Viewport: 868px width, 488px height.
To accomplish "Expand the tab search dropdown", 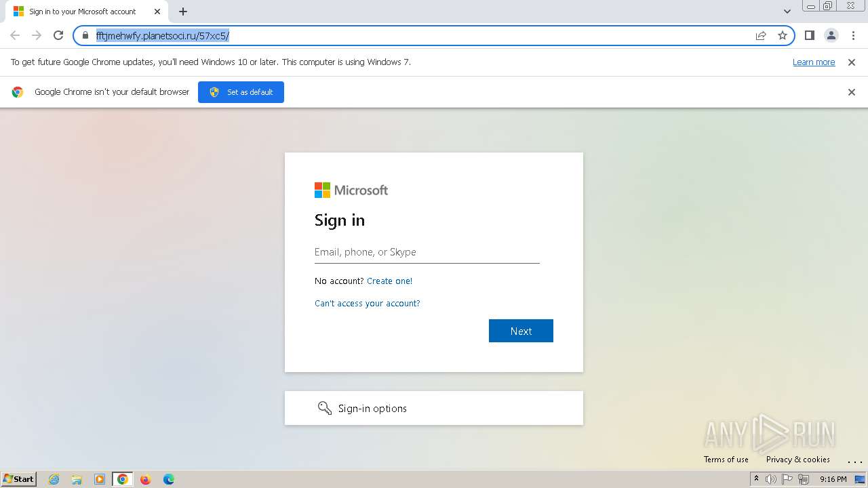I will click(787, 12).
